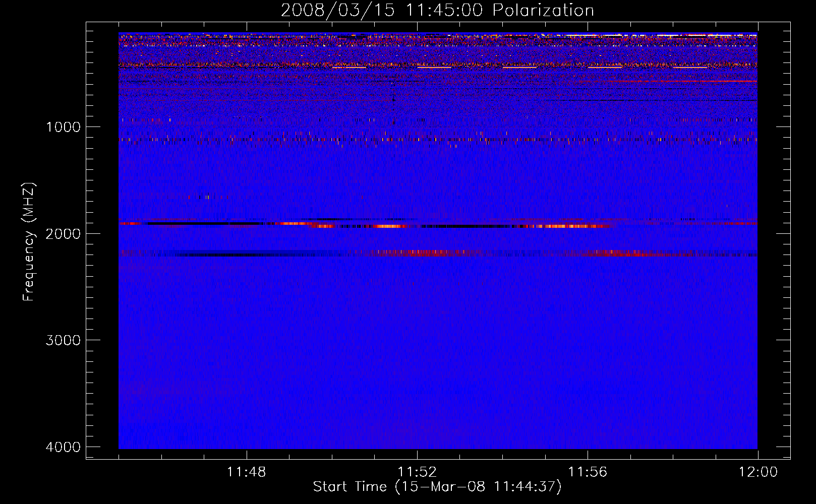Select the 12:00 time tick label
This screenshot has width=816, height=504.
[x=758, y=472]
